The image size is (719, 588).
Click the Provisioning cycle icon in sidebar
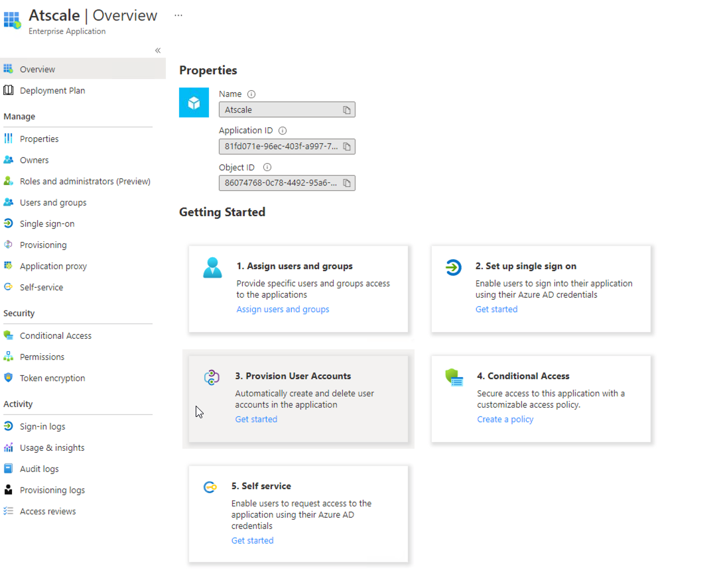click(x=8, y=245)
